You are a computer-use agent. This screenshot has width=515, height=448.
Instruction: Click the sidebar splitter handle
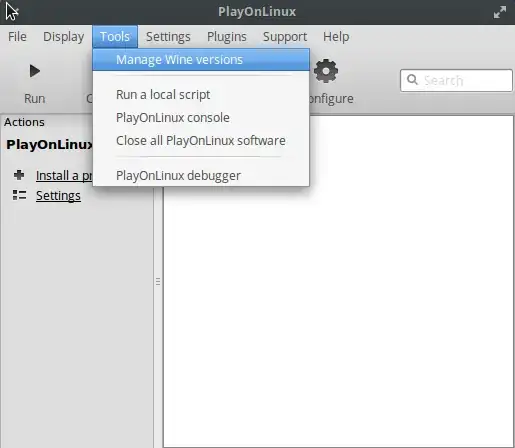pos(158,282)
